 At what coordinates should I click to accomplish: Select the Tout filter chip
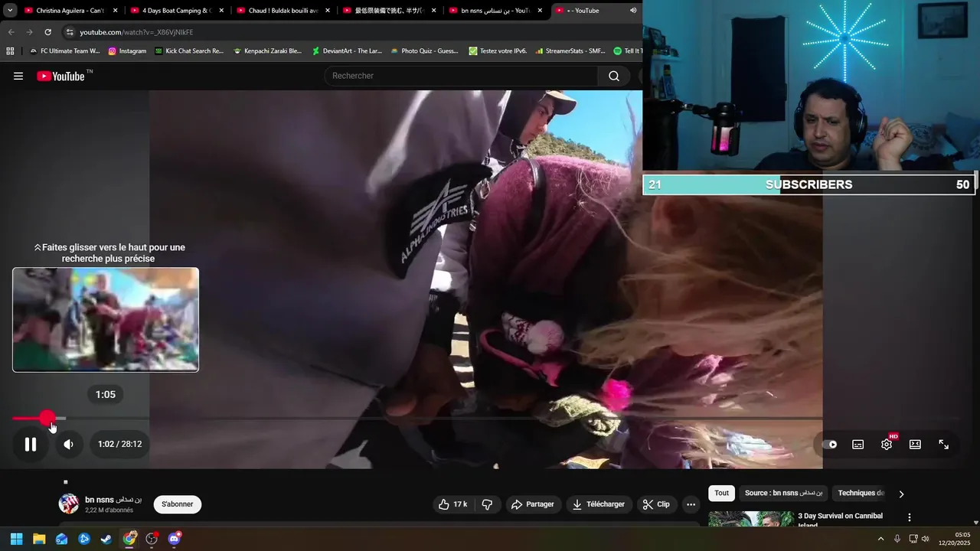pos(722,494)
